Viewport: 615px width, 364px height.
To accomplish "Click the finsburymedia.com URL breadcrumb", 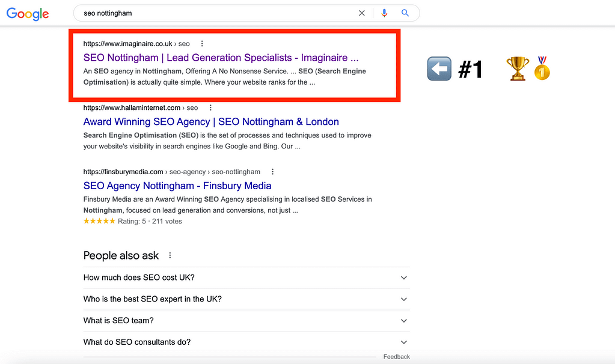I will click(x=172, y=172).
